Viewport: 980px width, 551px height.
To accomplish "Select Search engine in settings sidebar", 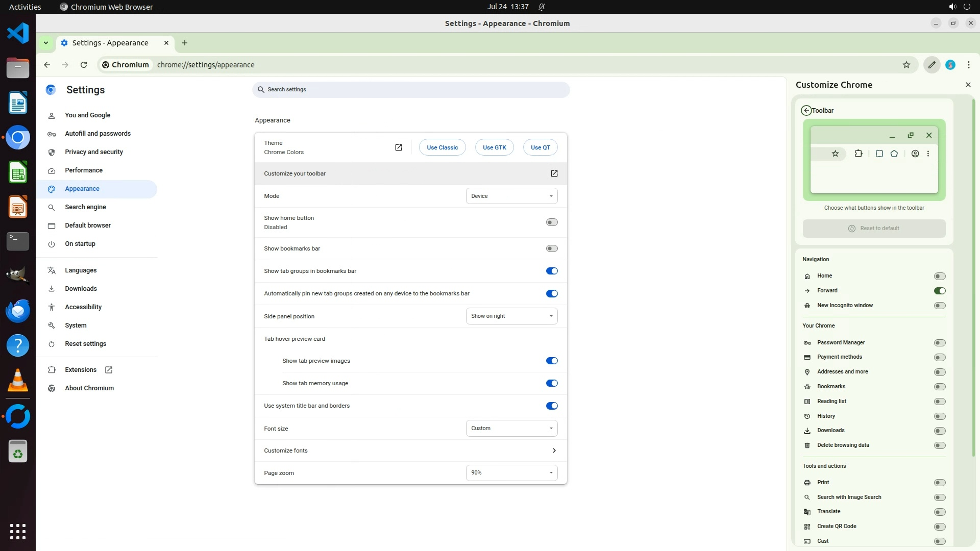I will [85, 207].
